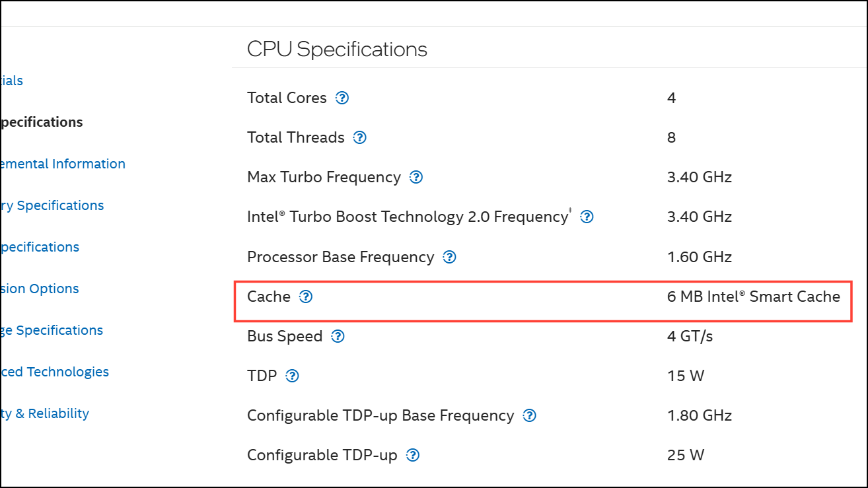The height and width of the screenshot is (488, 868).
Task: Open the Total Threads help icon
Action: click(x=360, y=137)
